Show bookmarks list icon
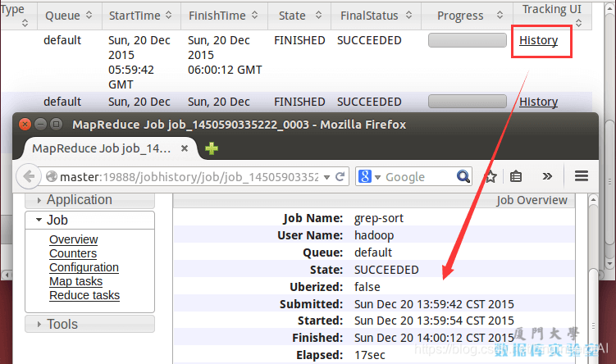This screenshot has height=364, width=616. click(x=516, y=177)
